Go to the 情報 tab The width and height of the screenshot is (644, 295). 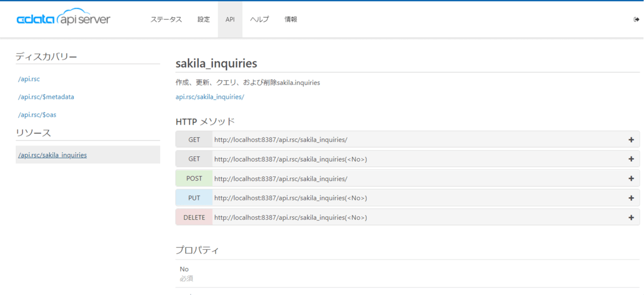click(x=291, y=19)
